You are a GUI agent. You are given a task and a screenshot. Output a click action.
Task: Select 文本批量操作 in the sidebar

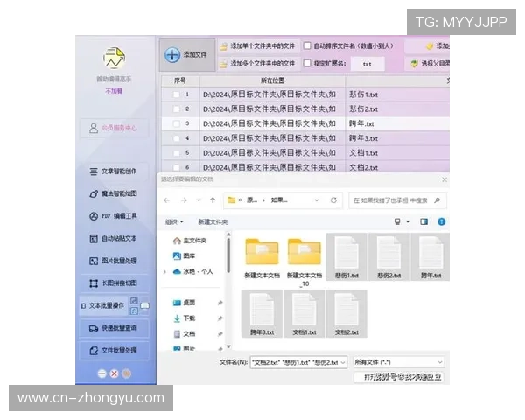click(113, 306)
